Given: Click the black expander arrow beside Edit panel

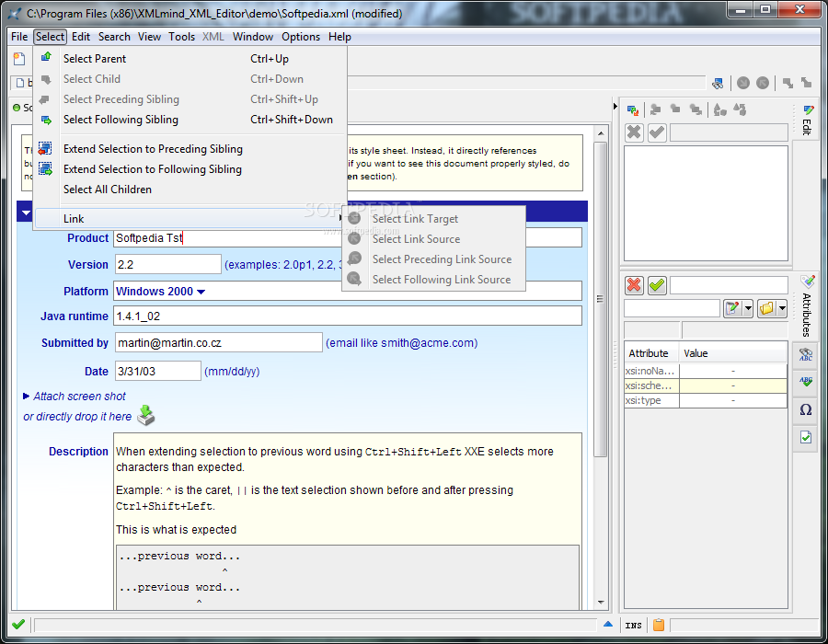Looking at the screenshot, I should coord(615,106).
